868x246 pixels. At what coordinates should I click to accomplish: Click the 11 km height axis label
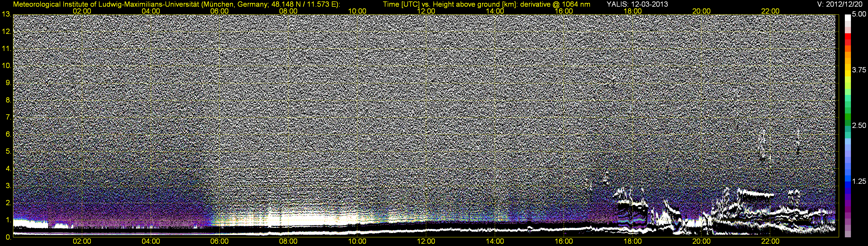pyautogui.click(x=6, y=49)
